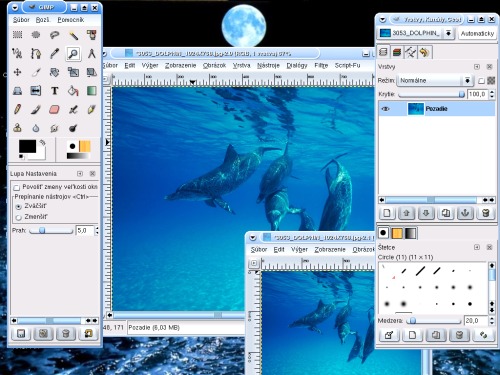Click the active gradient indicator in toolbox
This screenshot has width=500, height=375.
[x=78, y=156]
